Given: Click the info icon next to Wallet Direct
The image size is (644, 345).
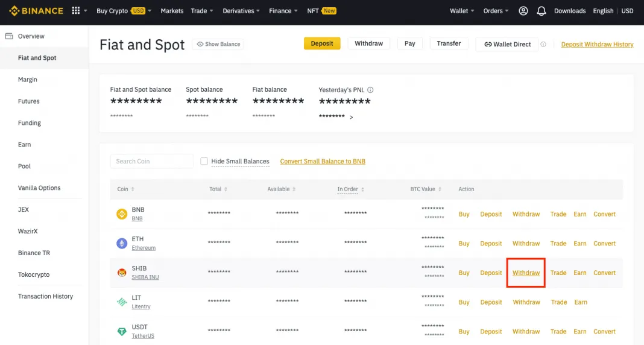Looking at the screenshot, I should point(543,45).
